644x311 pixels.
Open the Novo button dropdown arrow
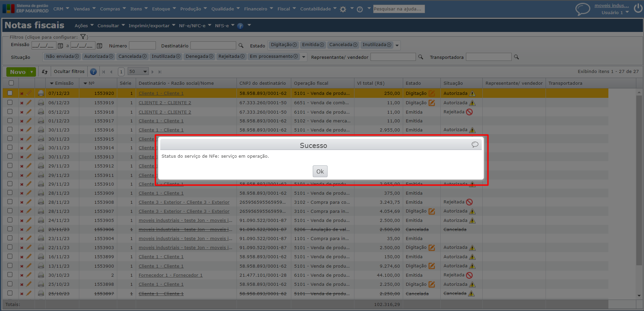pos(32,72)
